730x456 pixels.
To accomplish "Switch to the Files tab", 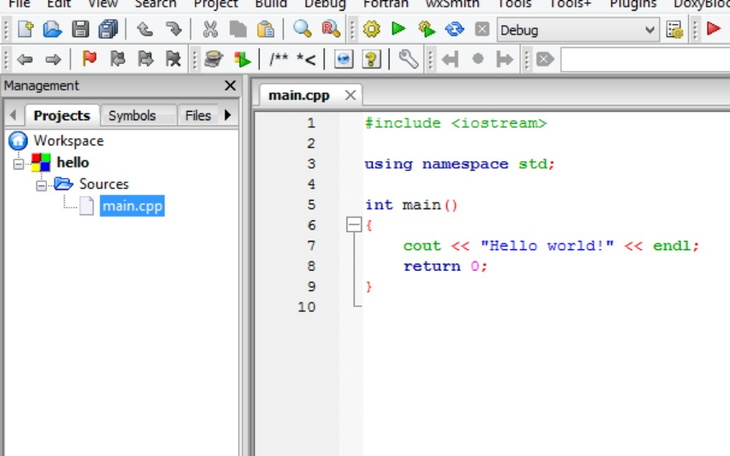I will [198, 116].
